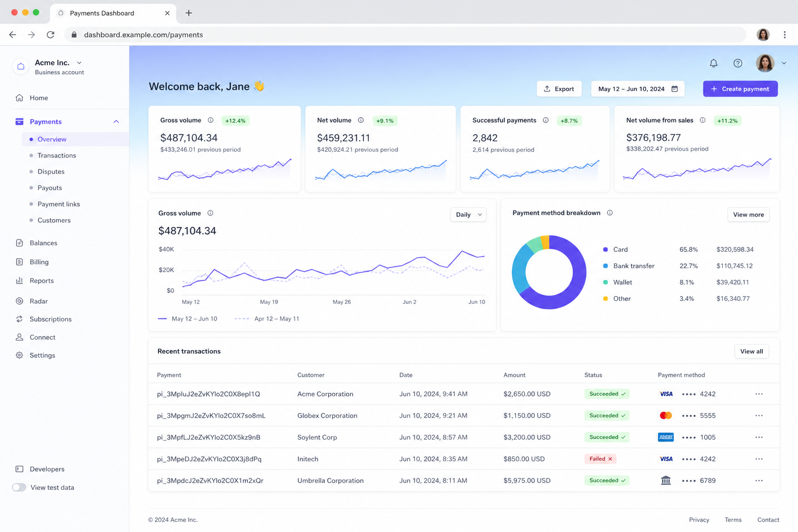
Task: Reload the page with the browser refresh icon
Action: click(x=50, y=35)
